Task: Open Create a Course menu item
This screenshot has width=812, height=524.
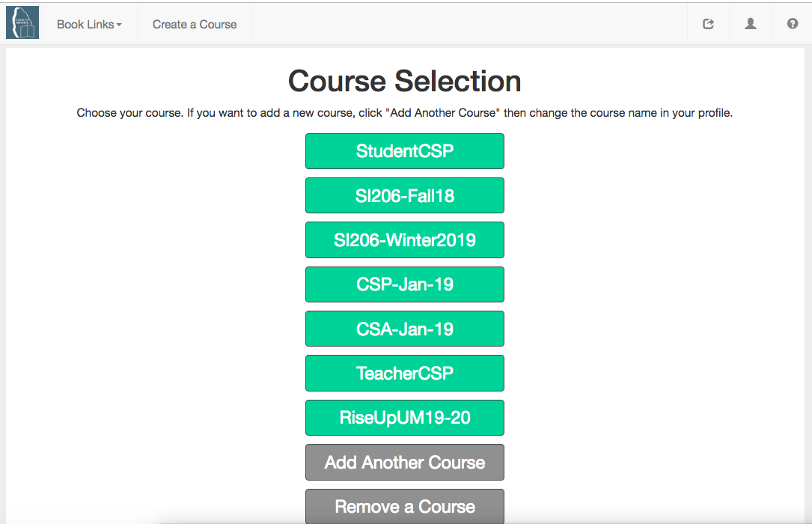Action: (x=194, y=25)
